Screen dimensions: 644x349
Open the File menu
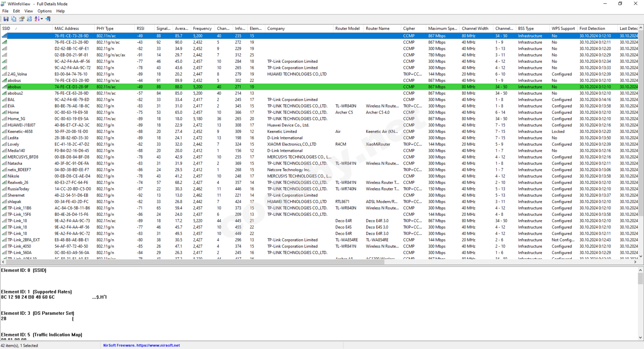pos(5,11)
